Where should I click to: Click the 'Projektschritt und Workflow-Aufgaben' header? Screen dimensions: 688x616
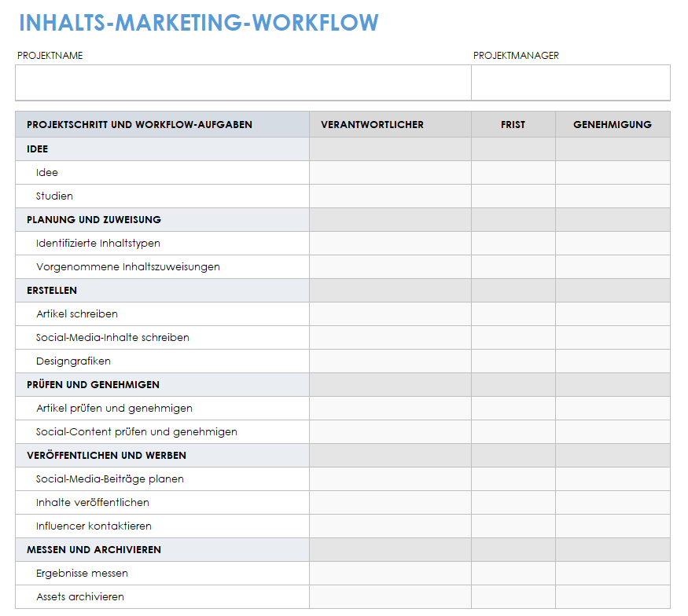pyautogui.click(x=162, y=124)
